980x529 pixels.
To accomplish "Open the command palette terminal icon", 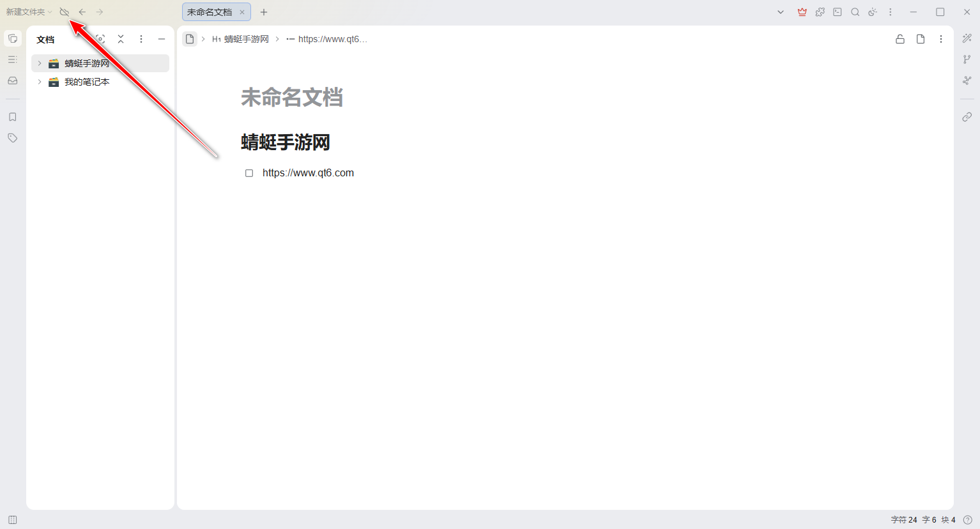I will (838, 12).
